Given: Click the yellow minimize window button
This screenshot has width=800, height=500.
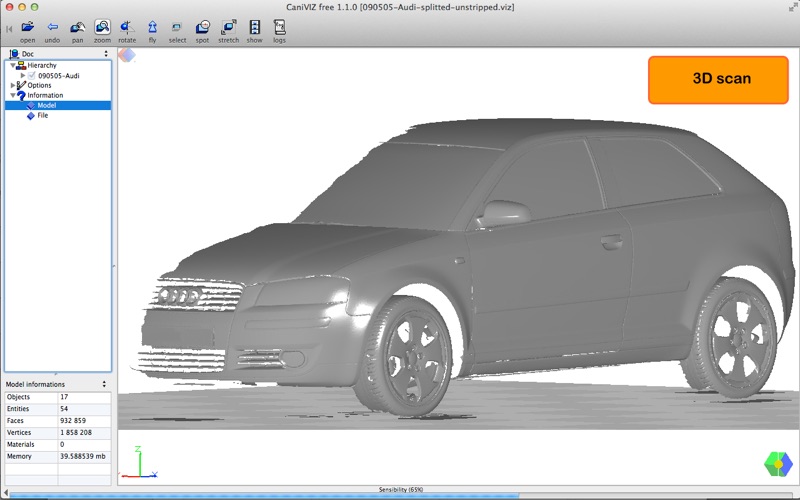Looking at the screenshot, I should click(21, 7).
